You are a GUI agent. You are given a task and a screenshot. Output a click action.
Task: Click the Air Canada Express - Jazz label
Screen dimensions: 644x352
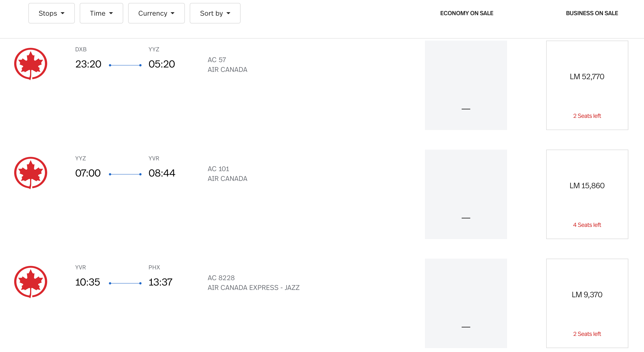[254, 287]
